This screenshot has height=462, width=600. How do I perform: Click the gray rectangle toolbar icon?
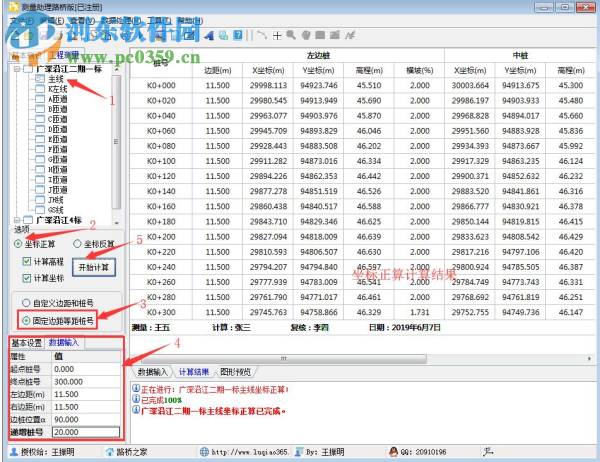pos(320,36)
